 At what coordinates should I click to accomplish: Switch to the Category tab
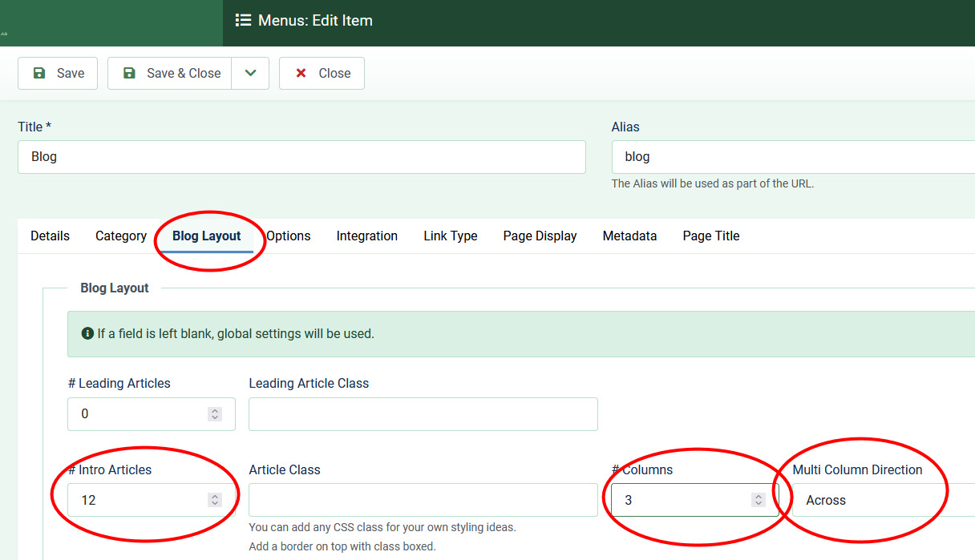(121, 236)
